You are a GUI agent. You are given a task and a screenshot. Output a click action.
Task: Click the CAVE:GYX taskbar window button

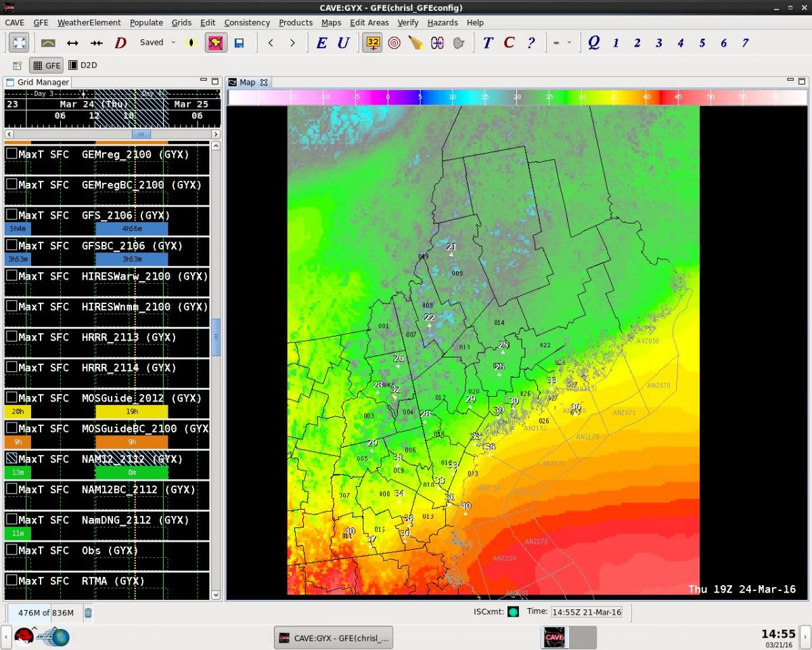tap(334, 638)
